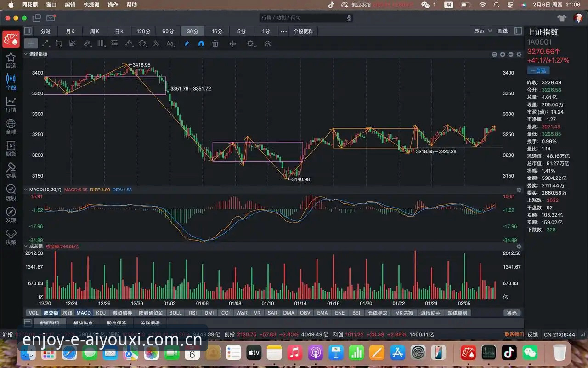Click the multi-window icon in title bar
588x368 pixels.
tap(37, 18)
